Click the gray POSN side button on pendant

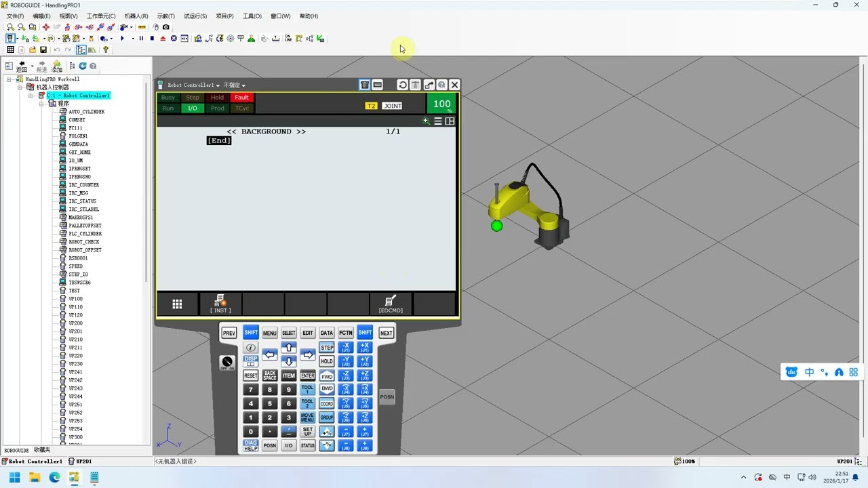387,397
